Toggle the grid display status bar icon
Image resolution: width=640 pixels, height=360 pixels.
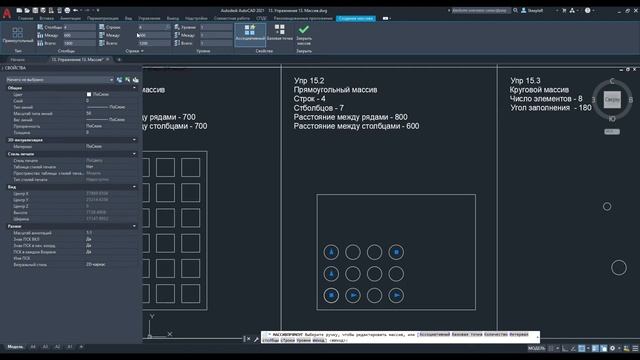tap(551, 348)
